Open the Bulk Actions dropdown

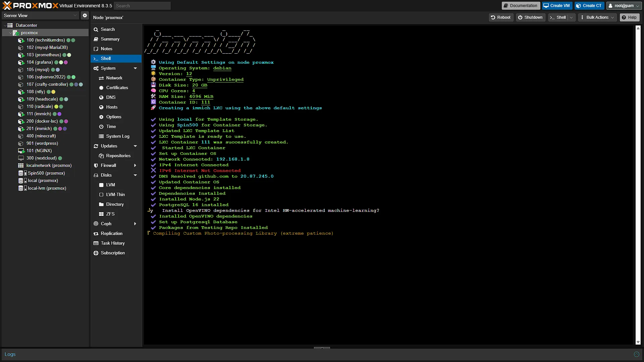597,17
